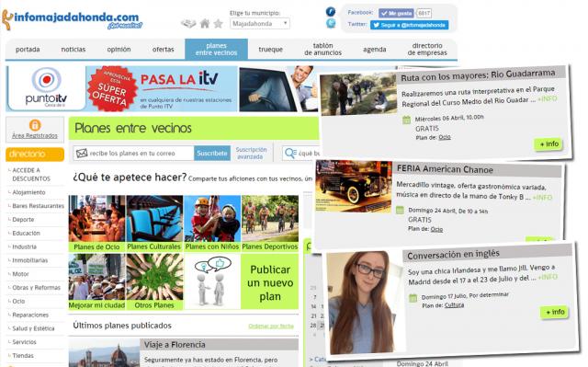Open Suscripción avanzada link

pos(251,153)
